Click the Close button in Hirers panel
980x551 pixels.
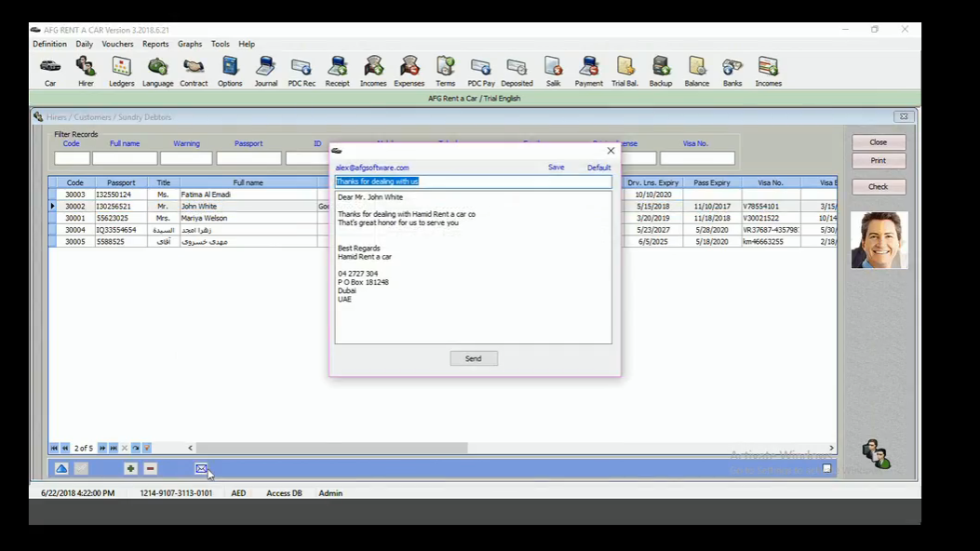point(879,142)
